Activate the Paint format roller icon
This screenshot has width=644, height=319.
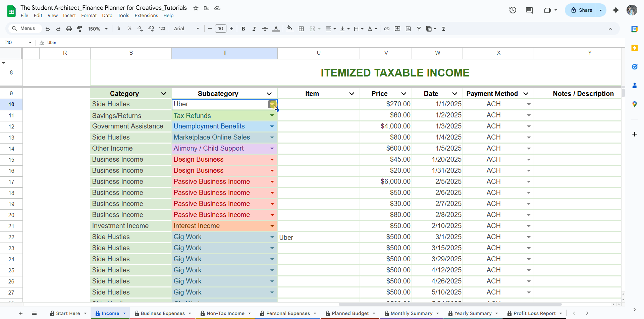[x=80, y=29]
